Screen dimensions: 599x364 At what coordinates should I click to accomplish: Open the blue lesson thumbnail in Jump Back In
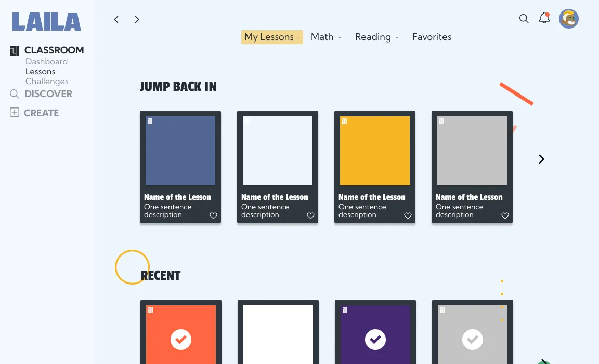180,151
